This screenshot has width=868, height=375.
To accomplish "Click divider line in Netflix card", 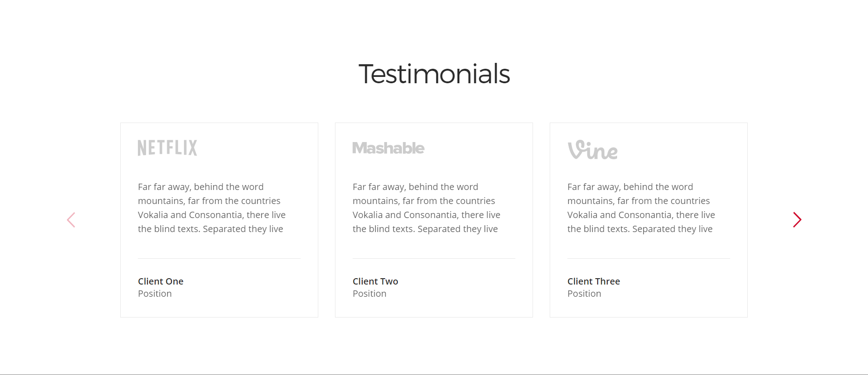I will coord(219,258).
